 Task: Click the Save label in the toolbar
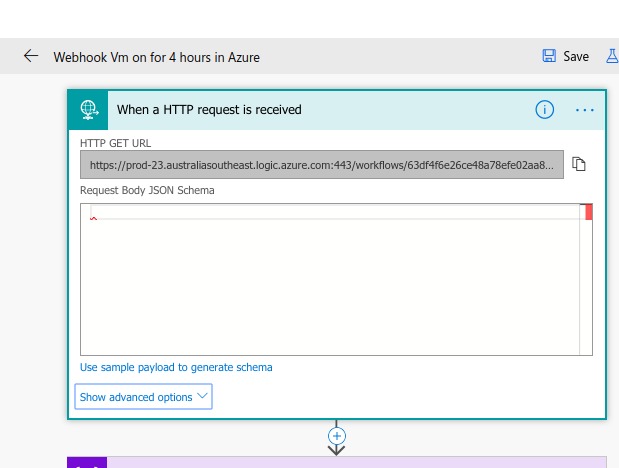click(x=576, y=56)
